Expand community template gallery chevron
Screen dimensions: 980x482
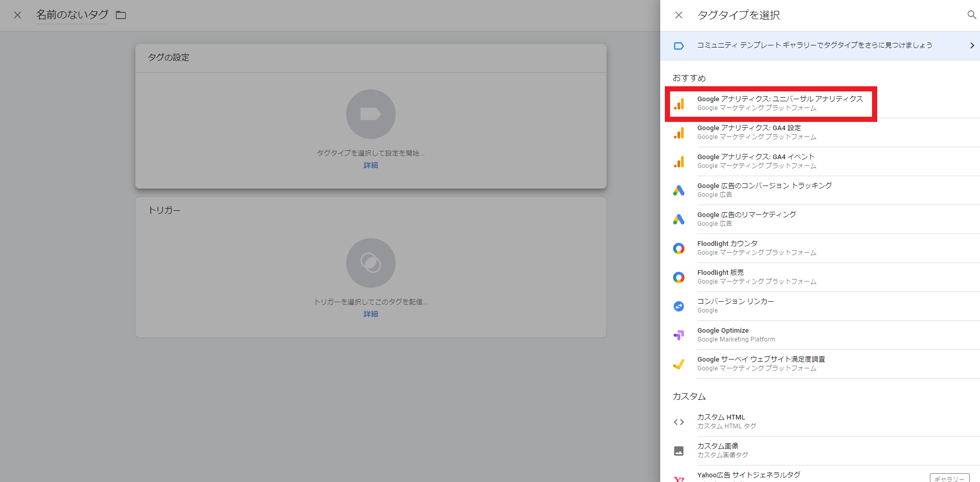tap(972, 45)
